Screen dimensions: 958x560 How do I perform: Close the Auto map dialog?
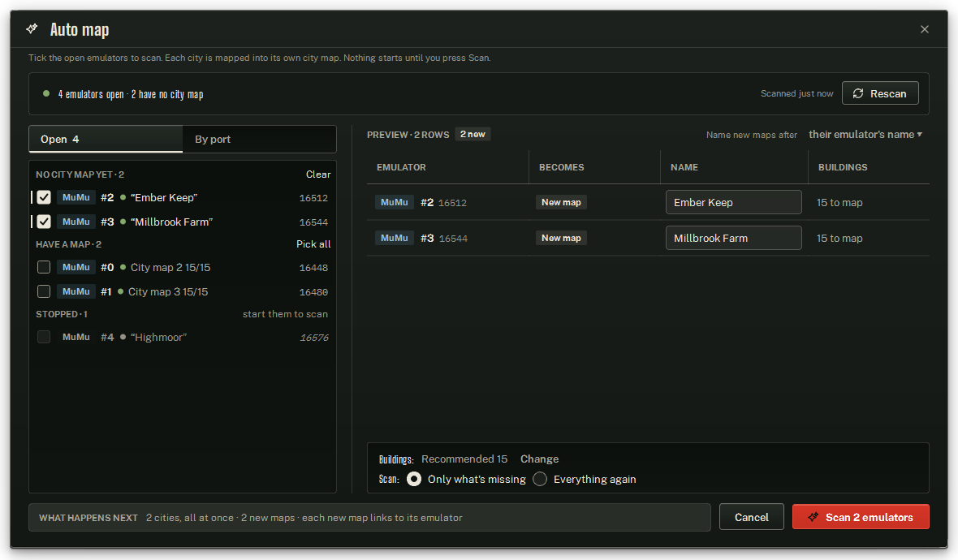(925, 29)
